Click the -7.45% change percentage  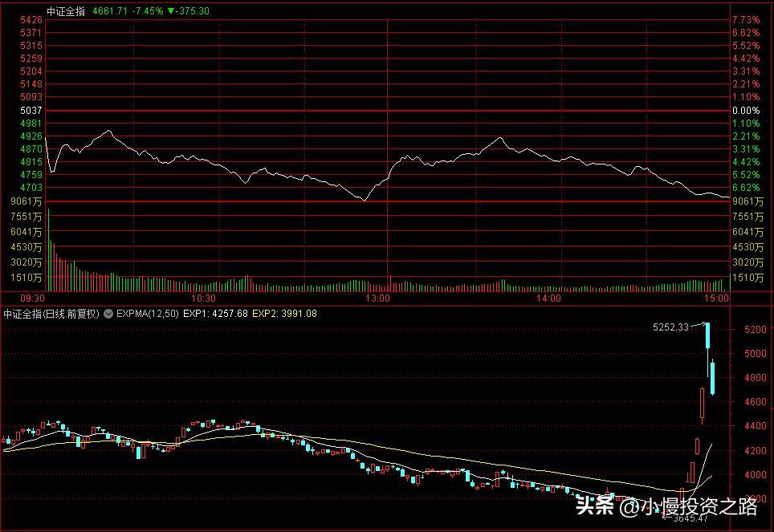[x=147, y=11]
